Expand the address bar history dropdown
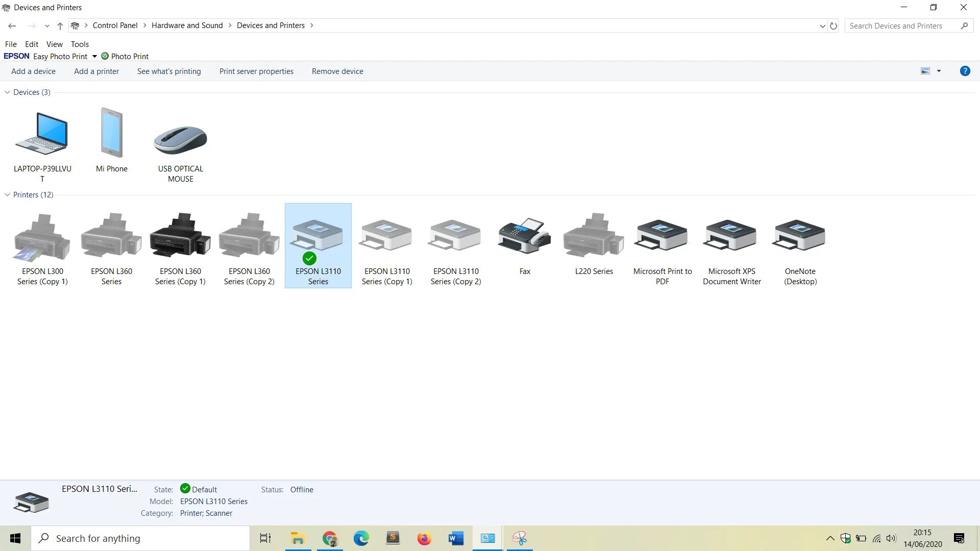 pos(822,26)
